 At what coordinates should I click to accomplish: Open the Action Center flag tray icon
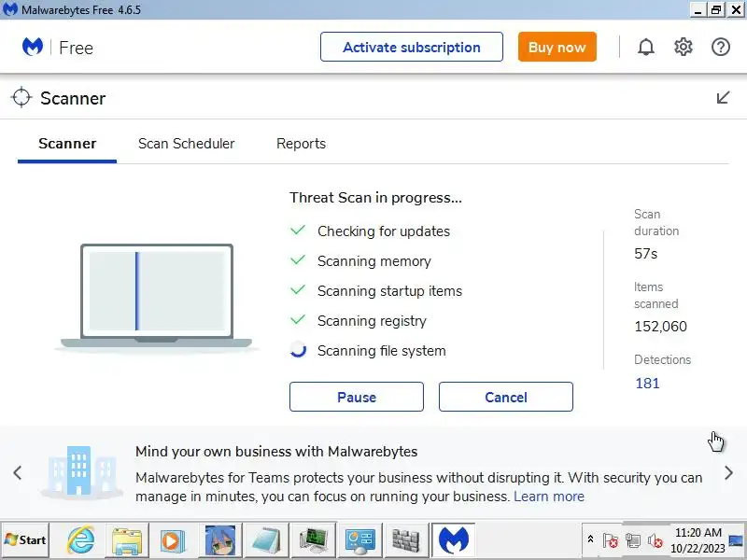[x=611, y=540]
